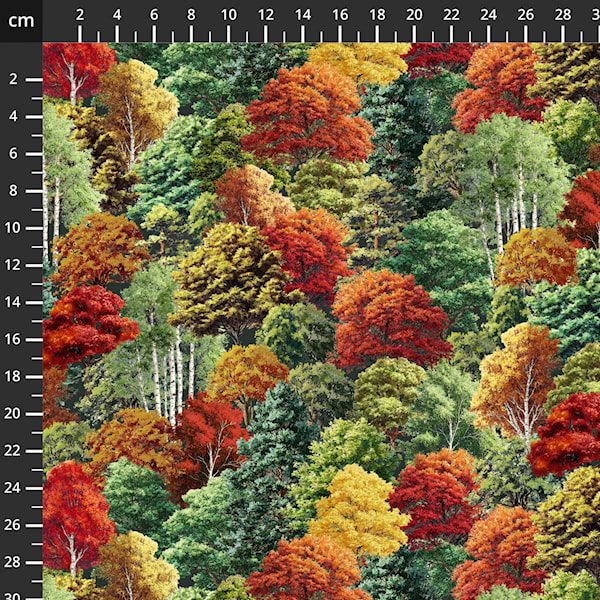Viewport: 600px width, 600px height.
Task: Click the red tree in top-left corner
Action: [x=77, y=71]
